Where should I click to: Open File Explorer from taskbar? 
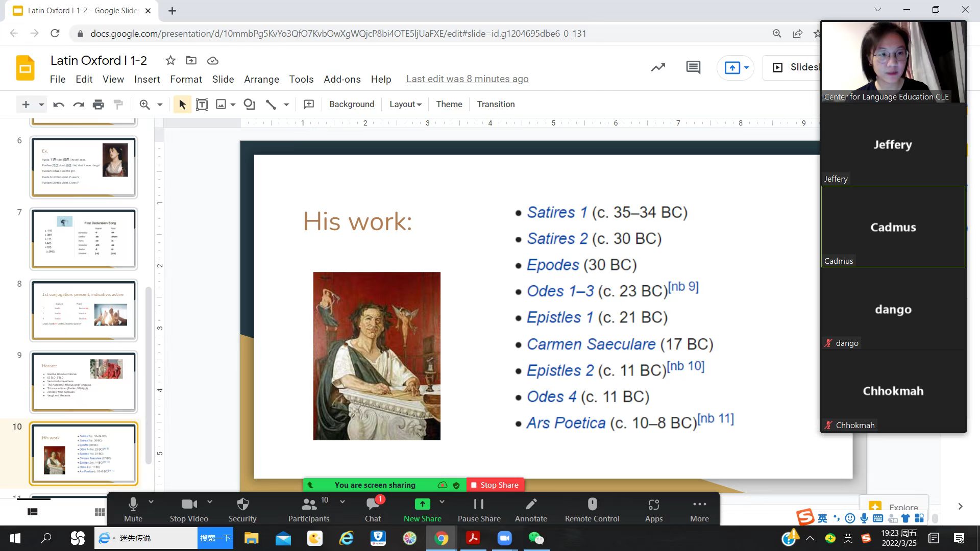point(252,538)
